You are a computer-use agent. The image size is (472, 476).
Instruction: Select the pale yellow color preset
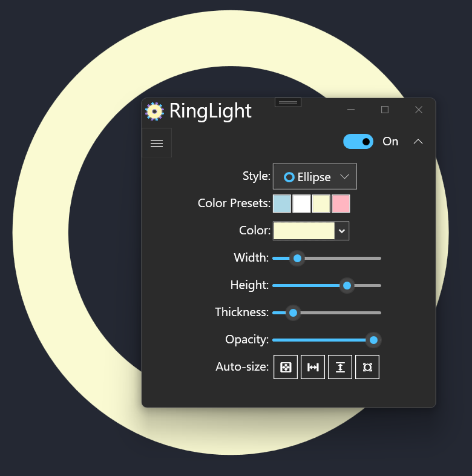(321, 203)
